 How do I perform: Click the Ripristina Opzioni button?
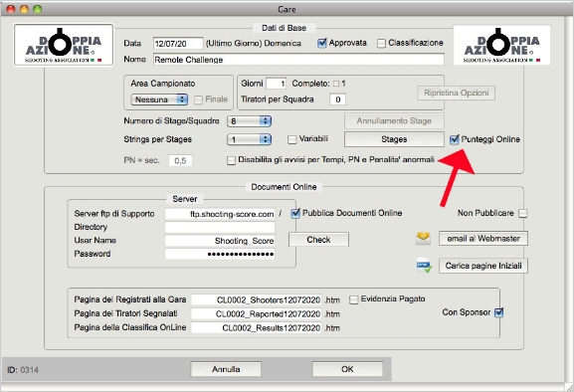(457, 93)
